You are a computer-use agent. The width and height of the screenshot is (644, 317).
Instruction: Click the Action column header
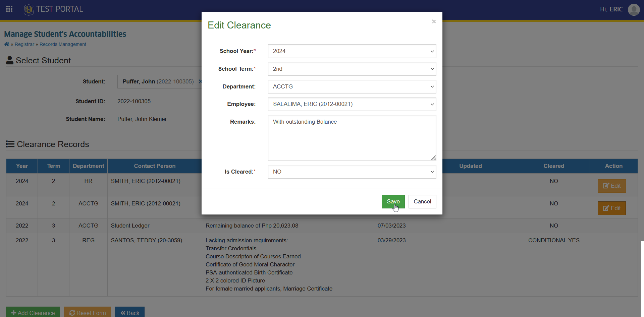click(614, 166)
